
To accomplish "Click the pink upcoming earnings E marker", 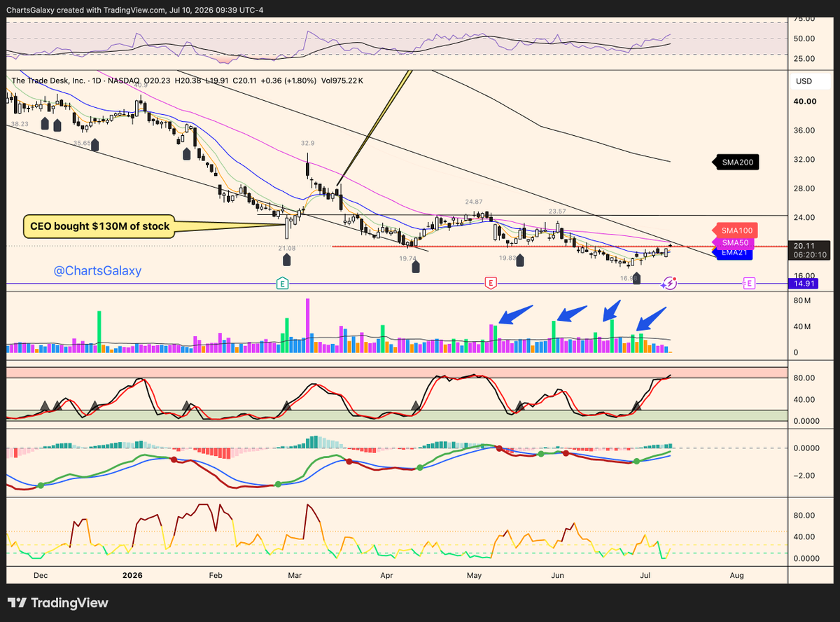I will (x=749, y=284).
